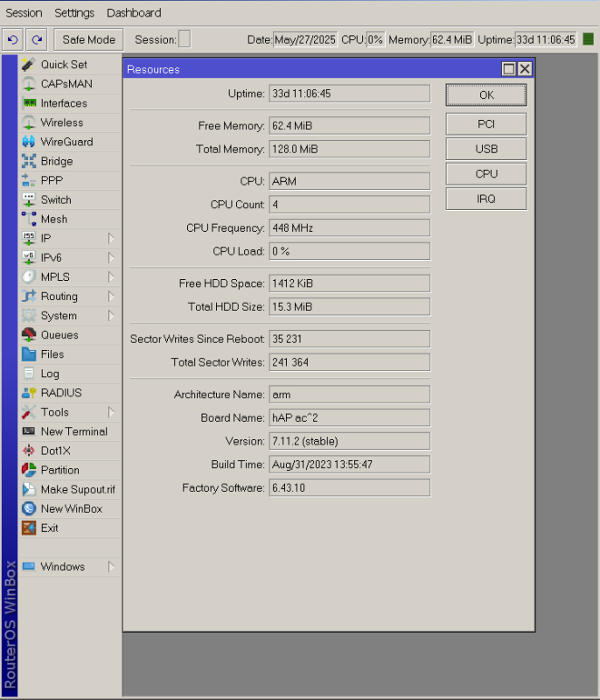Expand the IP submenu arrow

[111, 238]
